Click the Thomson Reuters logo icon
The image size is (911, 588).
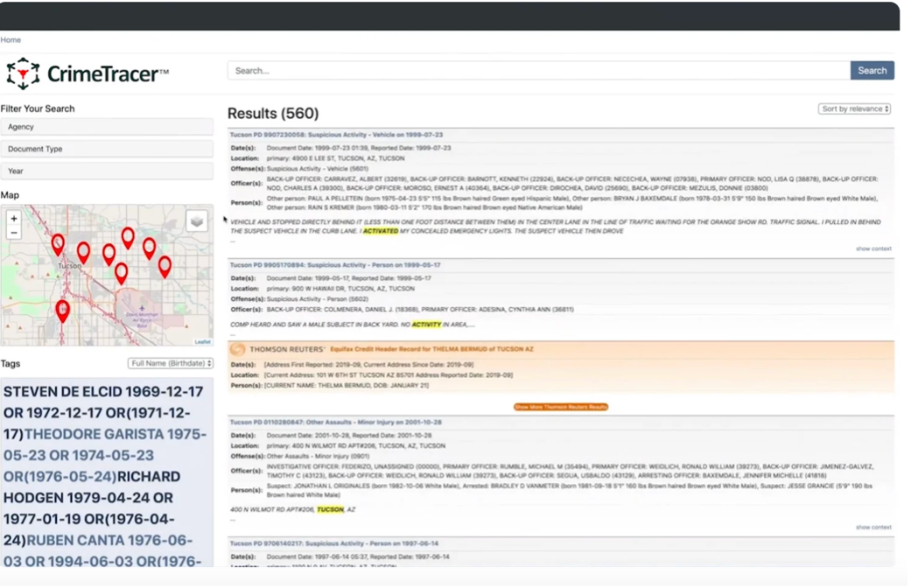coord(238,349)
